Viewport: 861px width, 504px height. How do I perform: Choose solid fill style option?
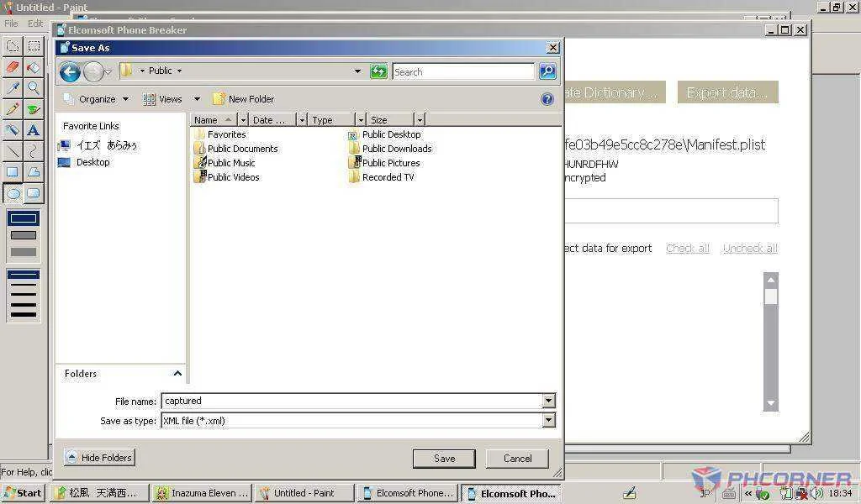(x=24, y=252)
